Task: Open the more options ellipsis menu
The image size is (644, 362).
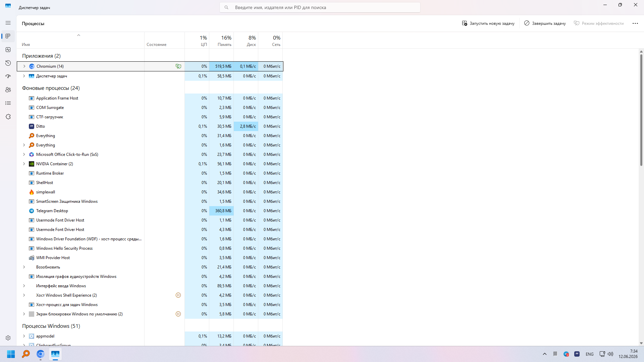Action: [635, 23]
